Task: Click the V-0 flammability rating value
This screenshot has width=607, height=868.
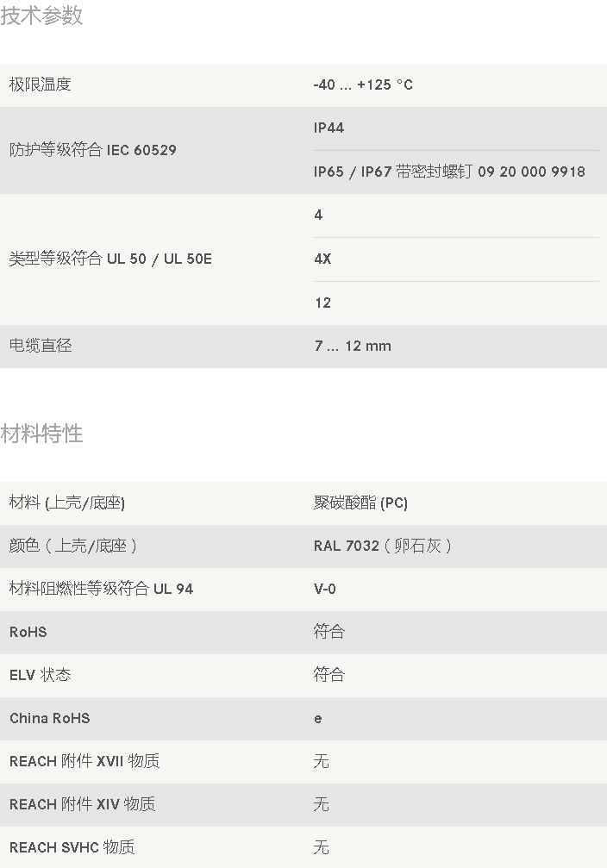Action: (324, 589)
